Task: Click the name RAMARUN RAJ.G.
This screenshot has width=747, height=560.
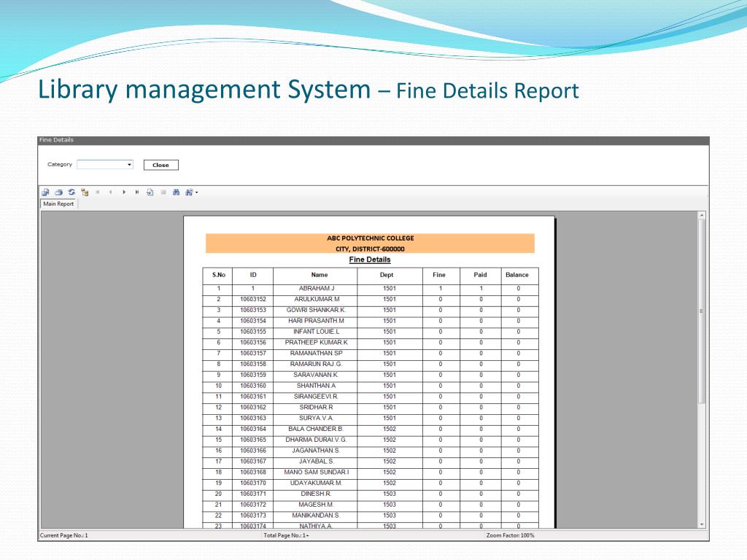Action: (317, 365)
